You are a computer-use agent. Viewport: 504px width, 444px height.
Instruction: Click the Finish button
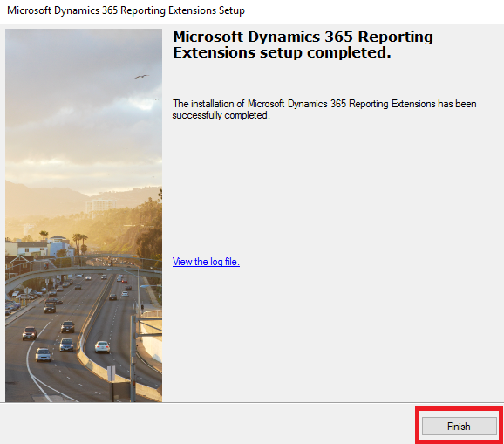tap(459, 427)
